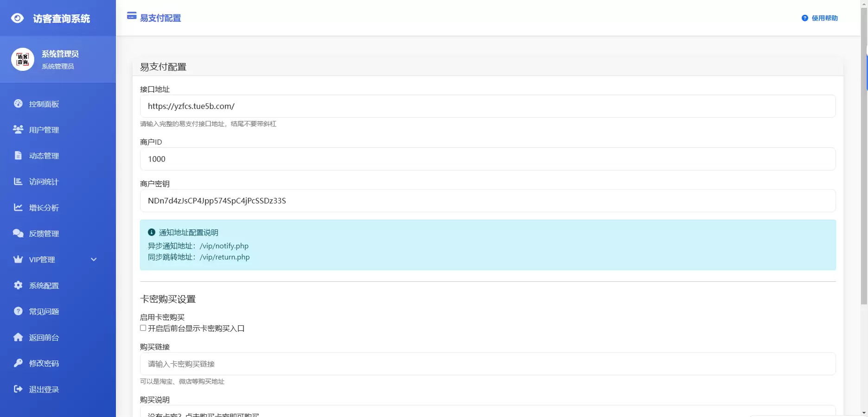Click the text /vip/notify.php
This screenshot has width=868, height=417.
(x=224, y=246)
